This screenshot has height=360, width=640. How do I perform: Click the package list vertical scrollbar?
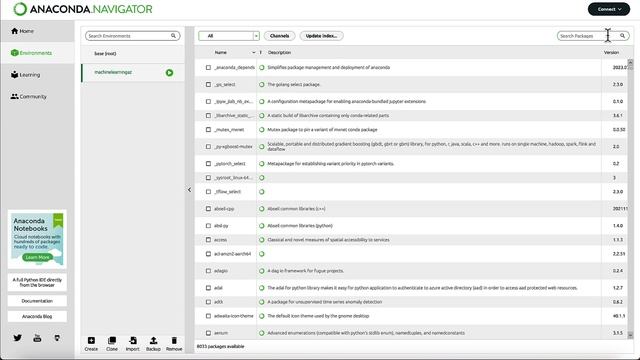click(630, 199)
